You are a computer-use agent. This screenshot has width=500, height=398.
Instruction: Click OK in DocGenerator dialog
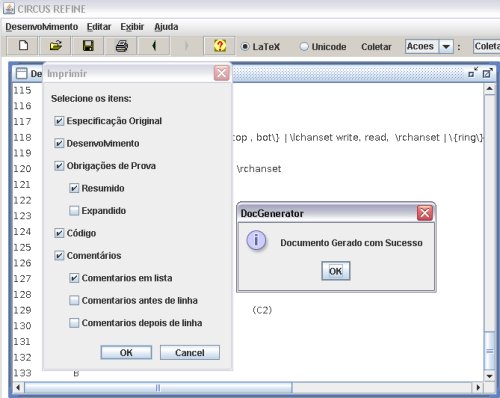336,271
